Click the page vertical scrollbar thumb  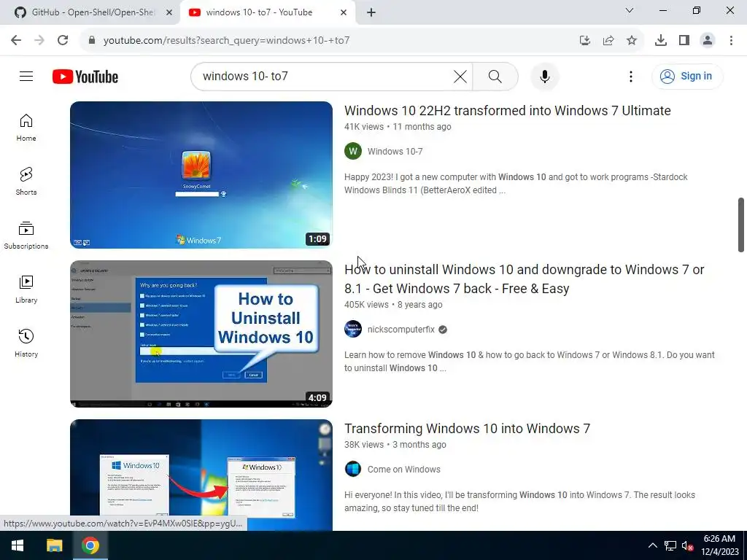pyautogui.click(x=741, y=225)
